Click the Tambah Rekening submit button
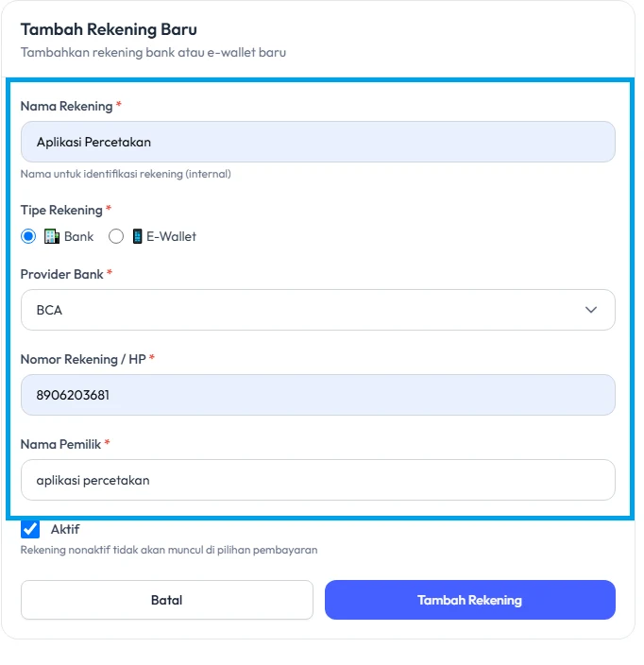The height and width of the screenshot is (665, 644). (470, 600)
